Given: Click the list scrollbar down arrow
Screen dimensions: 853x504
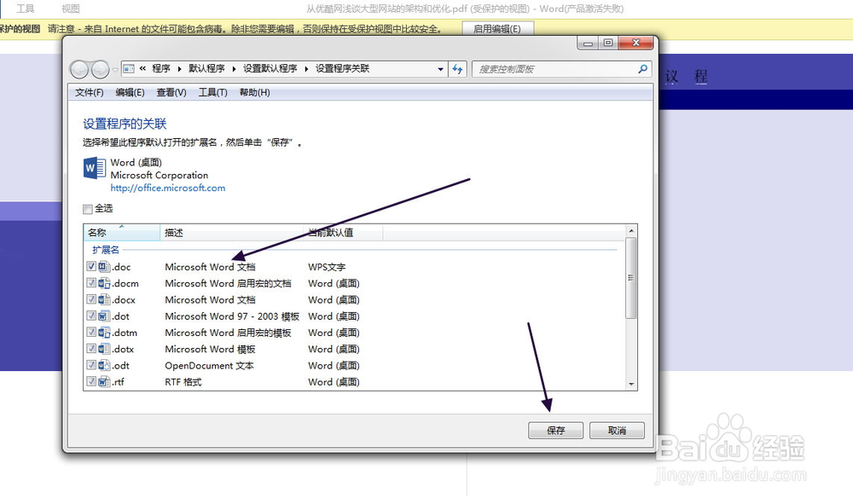Looking at the screenshot, I should (x=631, y=385).
